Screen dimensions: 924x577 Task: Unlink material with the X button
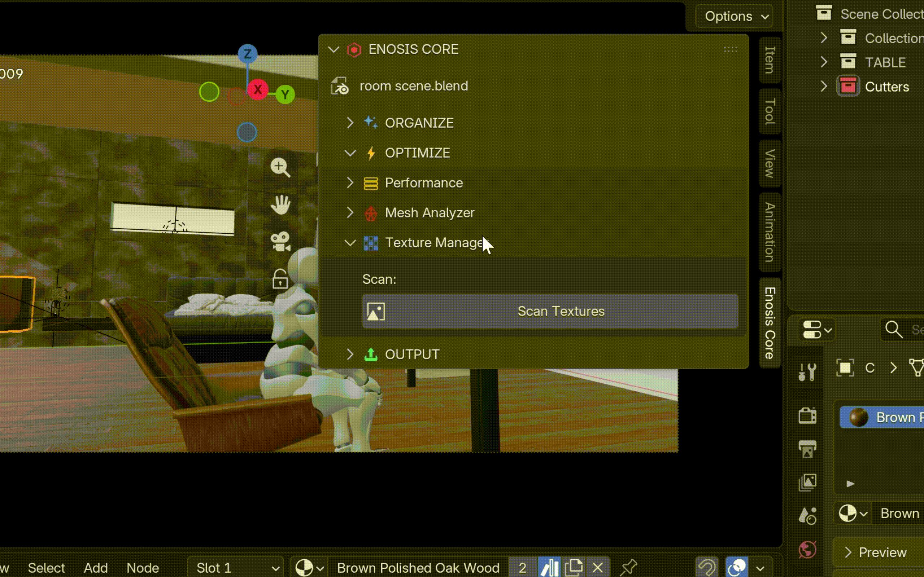pos(598,568)
